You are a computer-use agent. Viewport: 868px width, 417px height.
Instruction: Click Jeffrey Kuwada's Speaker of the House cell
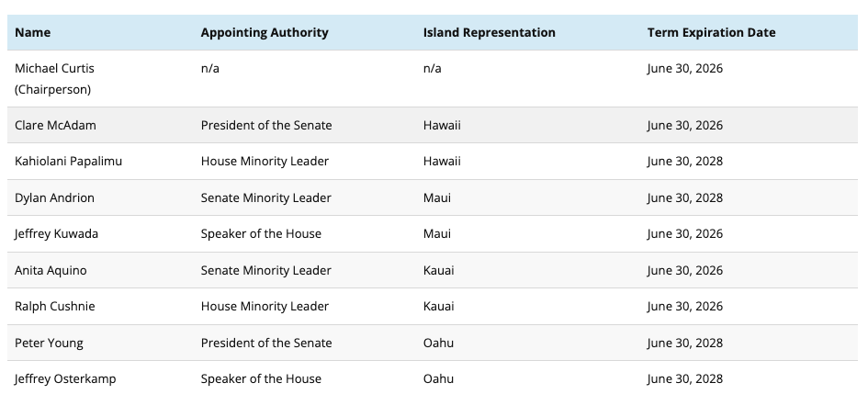261,233
